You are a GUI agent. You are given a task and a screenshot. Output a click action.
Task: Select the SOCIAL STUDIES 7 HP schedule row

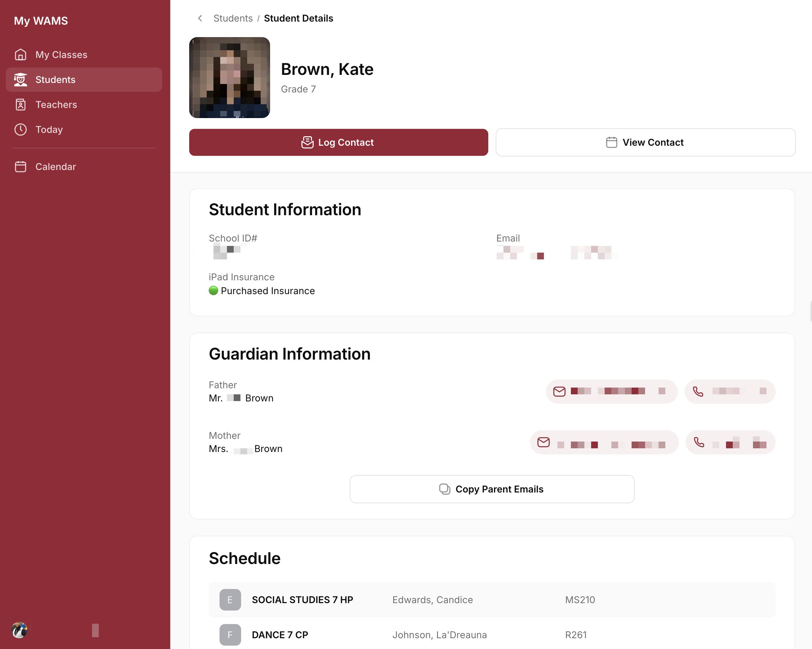[x=492, y=600]
